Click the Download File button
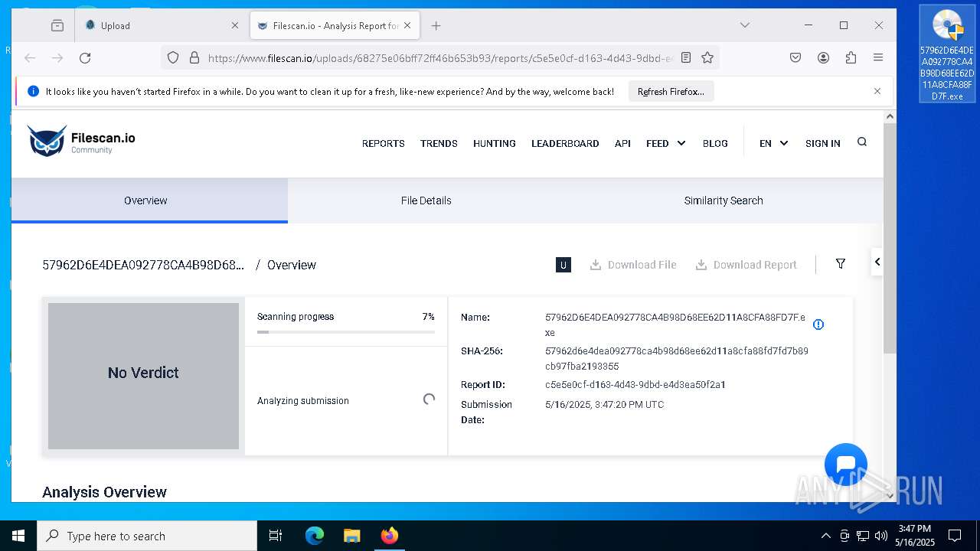The image size is (980, 551). click(633, 265)
